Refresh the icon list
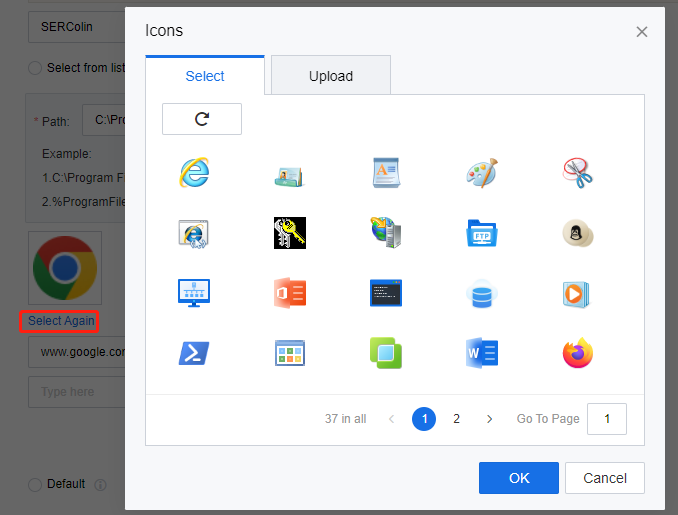Image resolution: width=678 pixels, height=515 pixels. pos(202,119)
